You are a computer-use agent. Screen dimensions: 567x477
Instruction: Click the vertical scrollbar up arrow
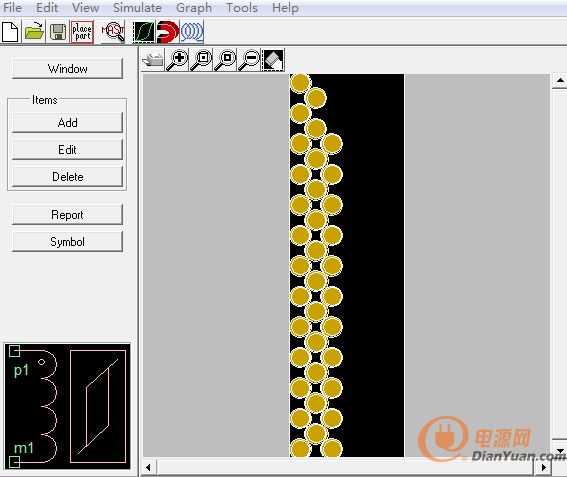coord(560,80)
